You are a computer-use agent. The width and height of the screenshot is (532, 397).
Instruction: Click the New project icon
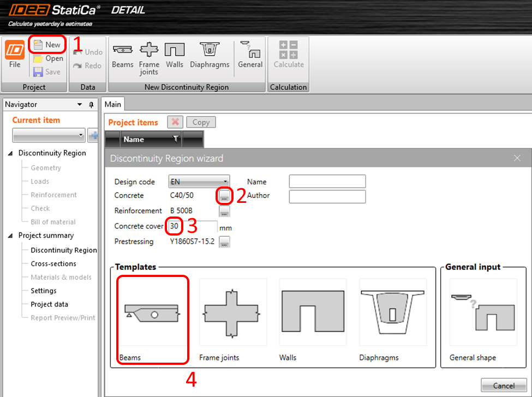38,45
